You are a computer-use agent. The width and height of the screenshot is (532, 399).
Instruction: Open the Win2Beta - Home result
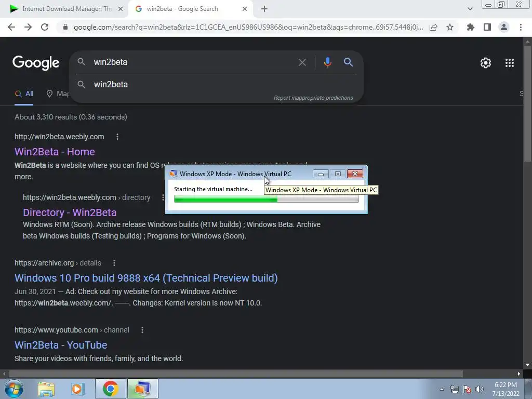pyautogui.click(x=55, y=152)
